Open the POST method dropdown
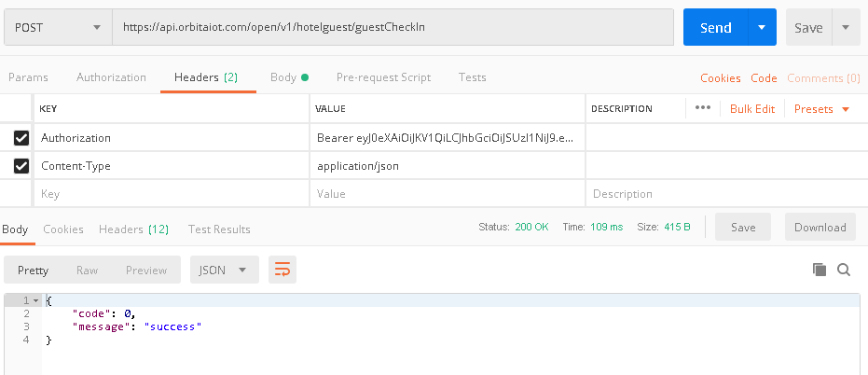The image size is (868, 375). point(58,28)
